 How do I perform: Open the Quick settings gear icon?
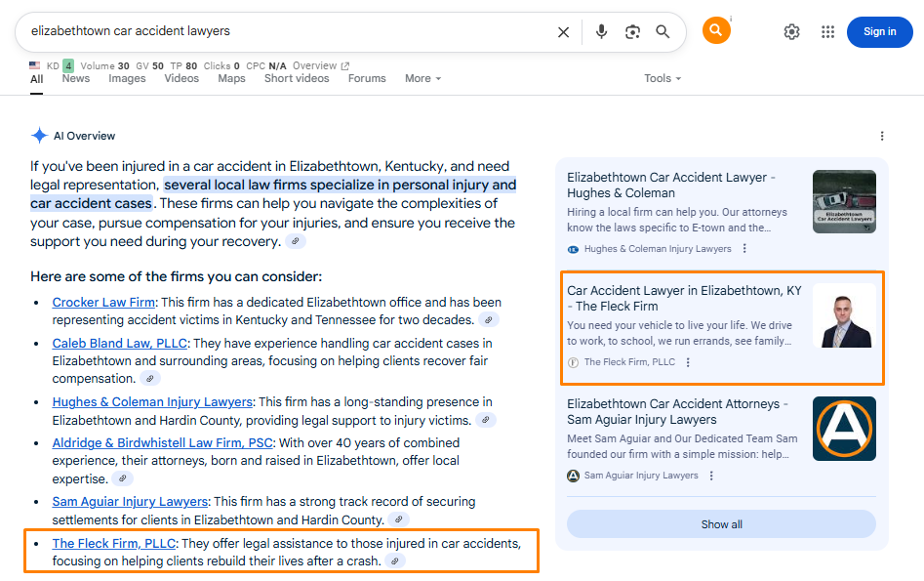(791, 32)
